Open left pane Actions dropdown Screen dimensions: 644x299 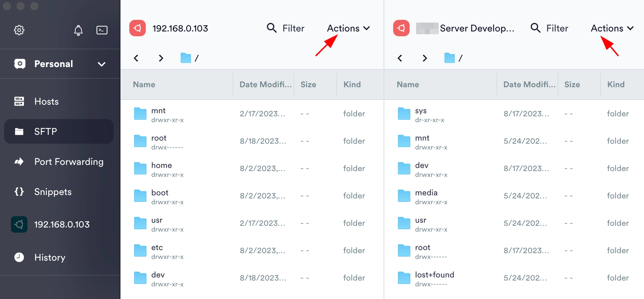(348, 28)
